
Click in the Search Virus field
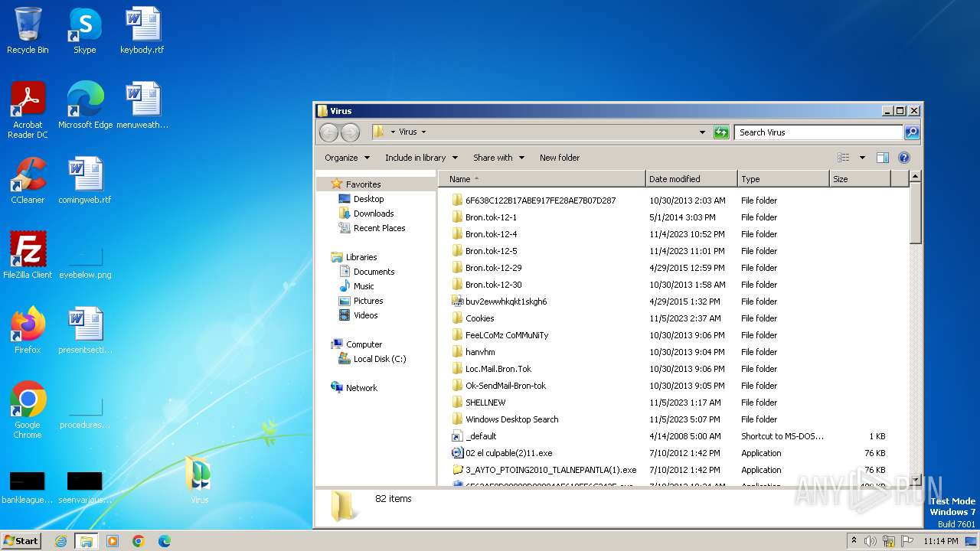tap(818, 132)
